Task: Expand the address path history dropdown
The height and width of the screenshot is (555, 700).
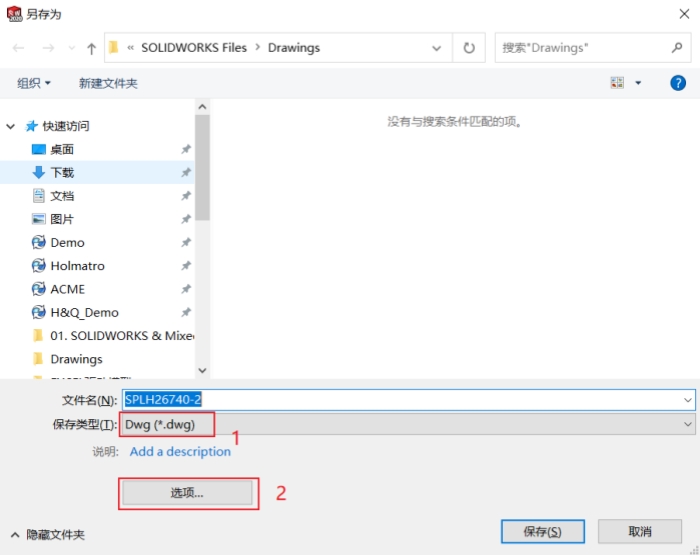Action: click(437, 48)
